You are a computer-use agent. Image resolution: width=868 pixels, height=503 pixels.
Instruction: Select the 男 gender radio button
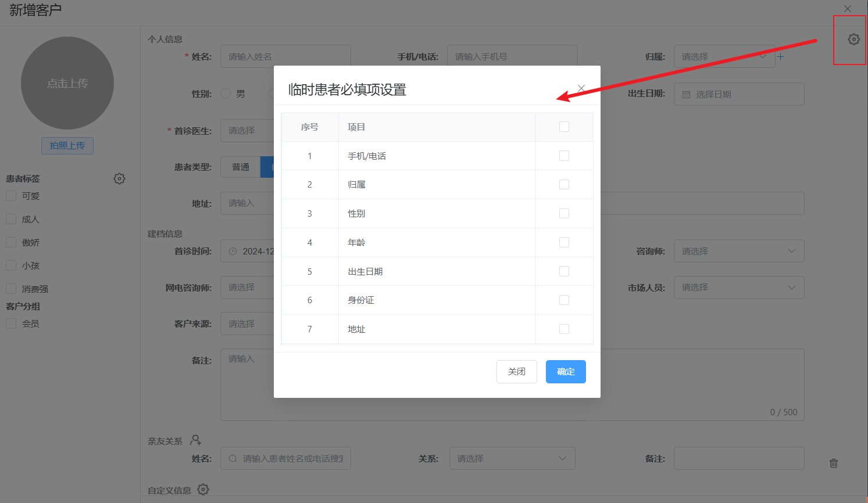[x=226, y=94]
